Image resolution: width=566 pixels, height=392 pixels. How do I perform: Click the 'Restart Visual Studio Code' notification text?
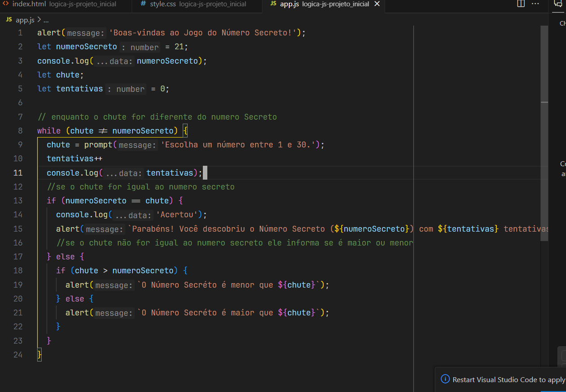click(509, 379)
